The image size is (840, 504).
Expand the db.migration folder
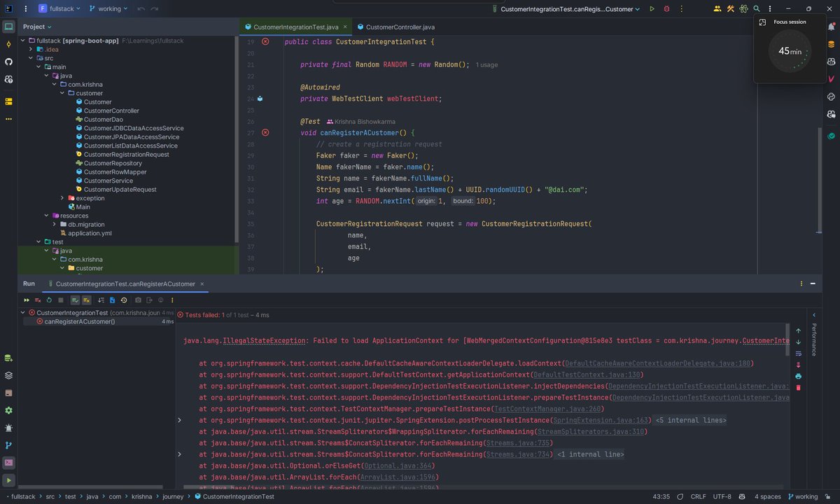click(55, 225)
